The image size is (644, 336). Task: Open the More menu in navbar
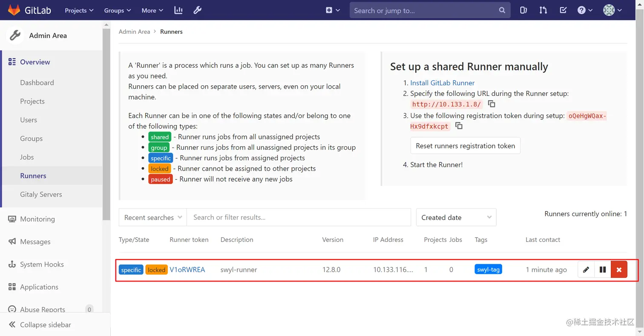click(x=152, y=10)
